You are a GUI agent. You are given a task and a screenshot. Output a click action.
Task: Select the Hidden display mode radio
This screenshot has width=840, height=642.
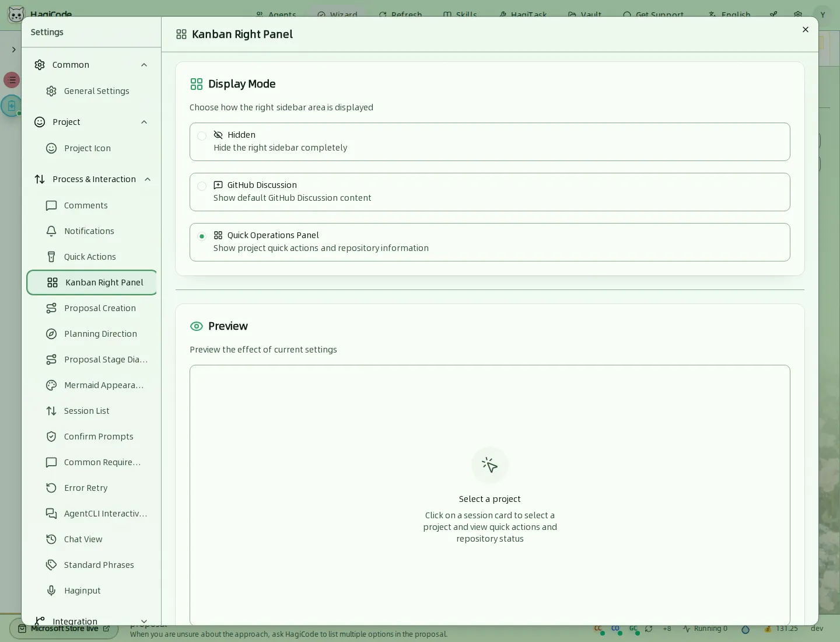202,136
